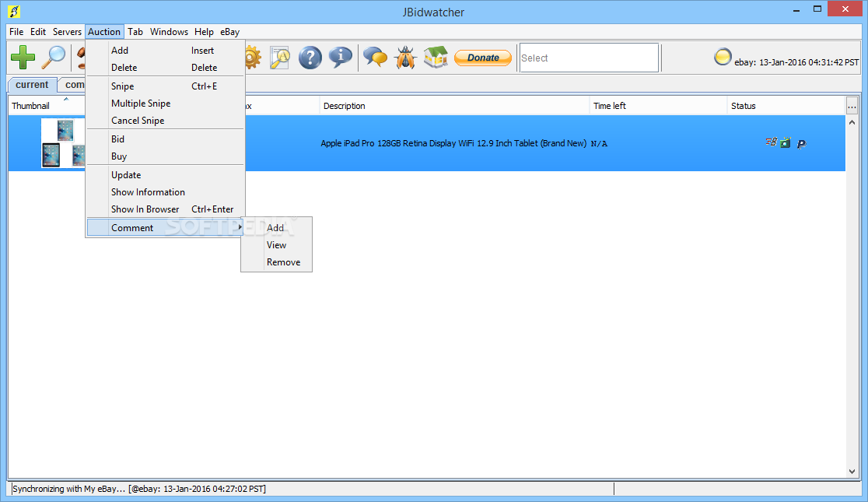868x502 pixels.
Task: Click the blue info speech bubble icon
Action: (340, 57)
